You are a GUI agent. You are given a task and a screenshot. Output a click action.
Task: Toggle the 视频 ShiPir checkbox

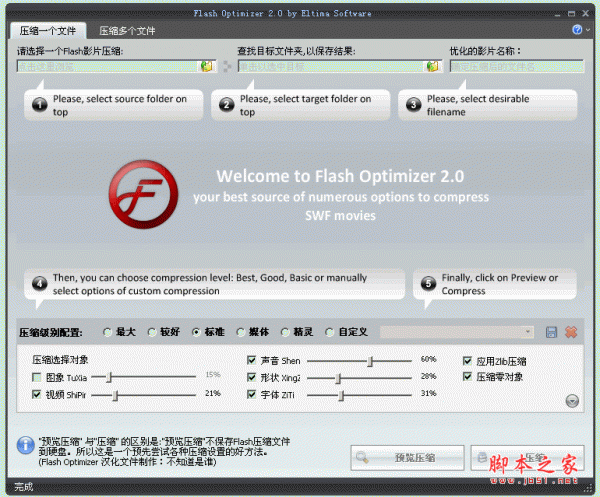[x=37, y=394]
